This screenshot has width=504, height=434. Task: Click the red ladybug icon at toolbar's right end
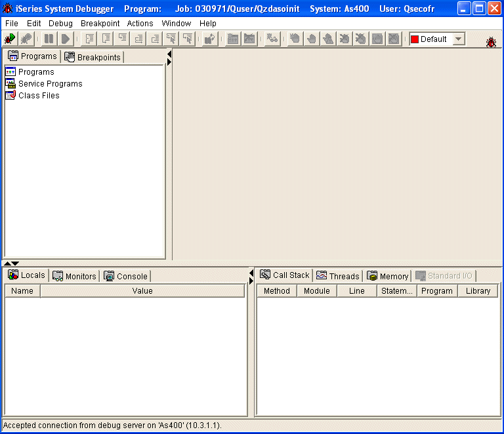[491, 42]
